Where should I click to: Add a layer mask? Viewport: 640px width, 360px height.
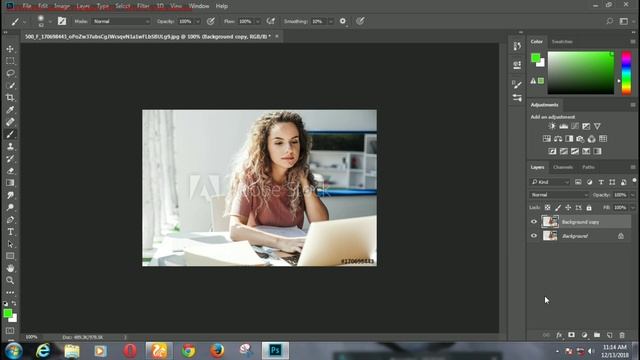[571, 335]
